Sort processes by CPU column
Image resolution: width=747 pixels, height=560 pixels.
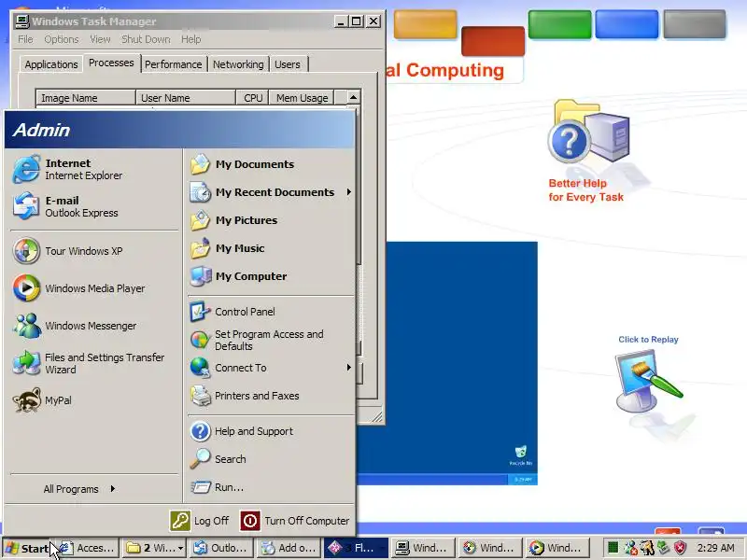252,98
